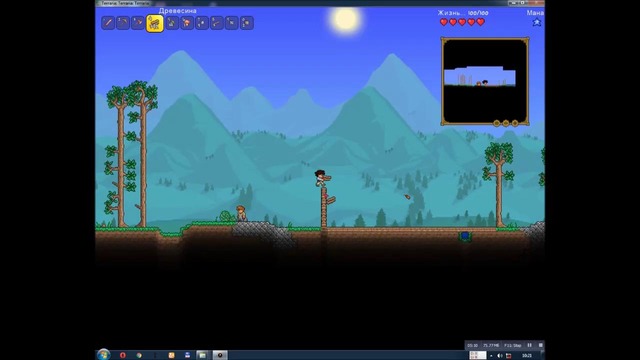Click the middle round minimap button
This screenshot has height=360, width=640.
[x=506, y=123]
